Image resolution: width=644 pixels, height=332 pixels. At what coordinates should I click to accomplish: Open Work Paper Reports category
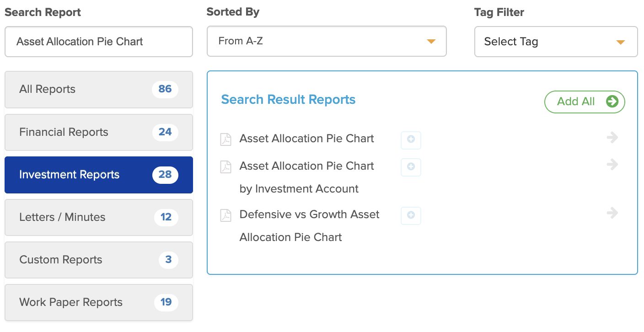click(x=99, y=303)
